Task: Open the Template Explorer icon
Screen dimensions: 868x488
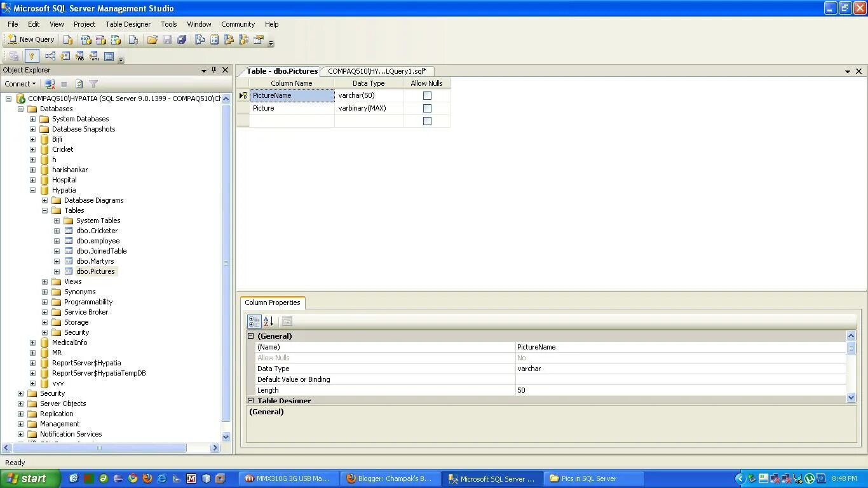Action: (243, 39)
